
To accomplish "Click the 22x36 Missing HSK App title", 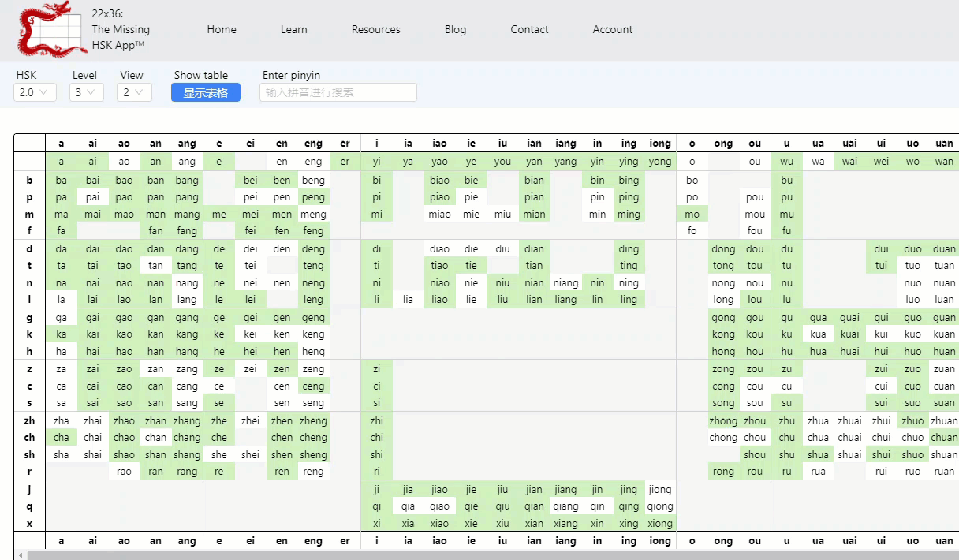I will tap(120, 30).
